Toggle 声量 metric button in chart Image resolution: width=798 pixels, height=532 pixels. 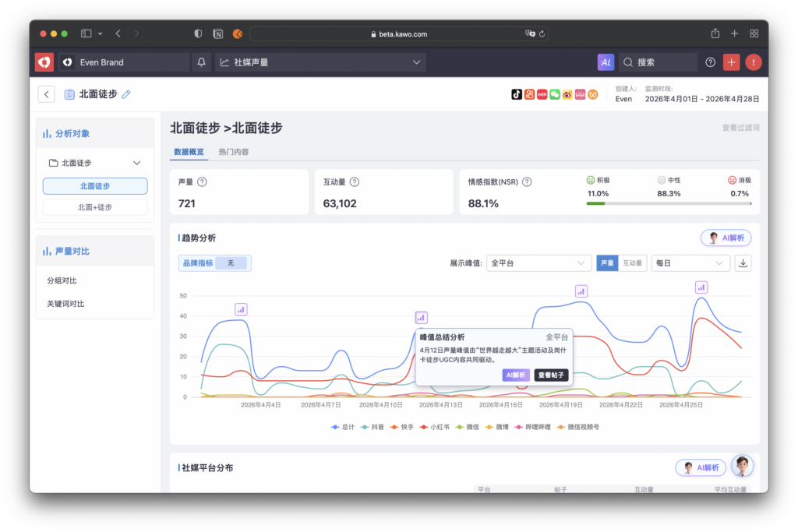607,263
